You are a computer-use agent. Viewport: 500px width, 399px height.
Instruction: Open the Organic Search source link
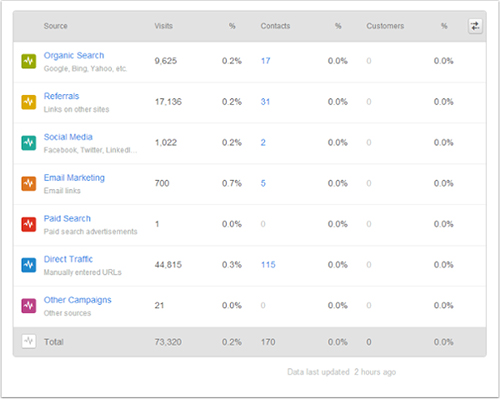click(x=74, y=55)
